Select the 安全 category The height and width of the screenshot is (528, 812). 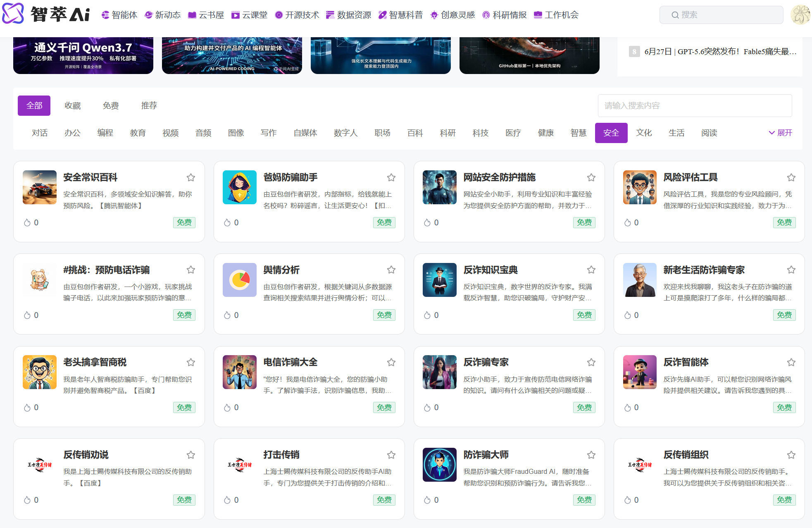click(611, 133)
